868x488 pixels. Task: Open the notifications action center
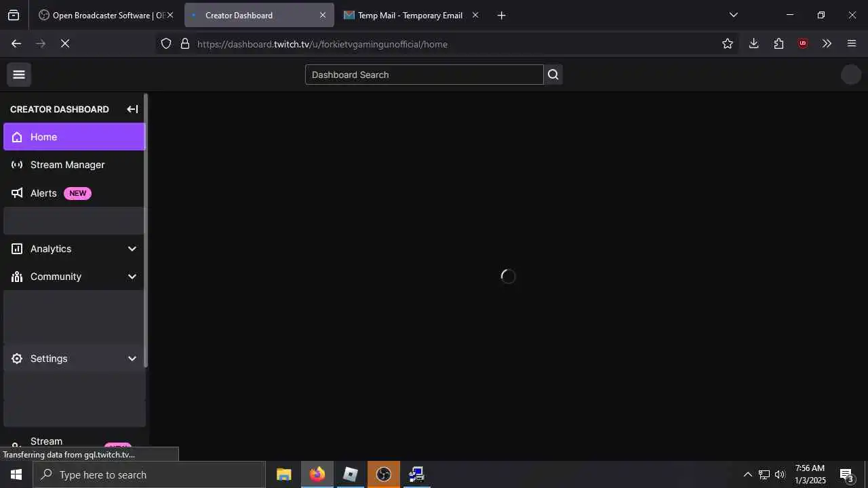846,474
